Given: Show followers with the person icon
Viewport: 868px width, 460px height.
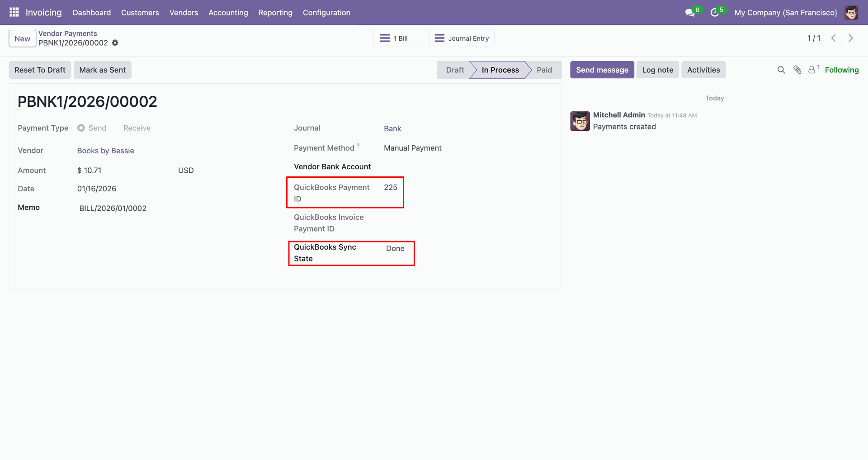Looking at the screenshot, I should pos(812,70).
